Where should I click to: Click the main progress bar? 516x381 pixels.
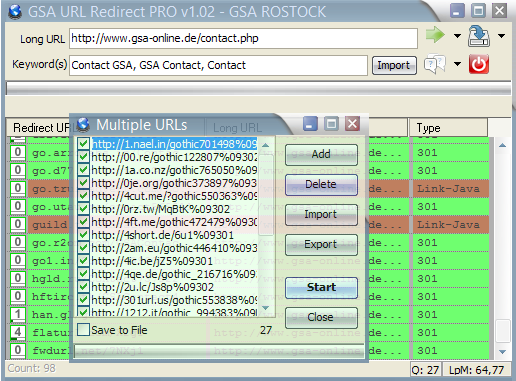tap(259, 89)
